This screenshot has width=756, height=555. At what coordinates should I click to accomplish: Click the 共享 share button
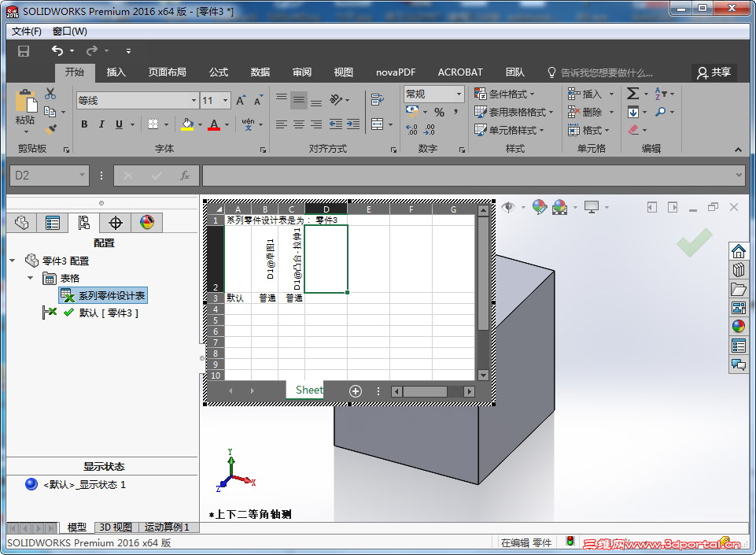(x=714, y=72)
